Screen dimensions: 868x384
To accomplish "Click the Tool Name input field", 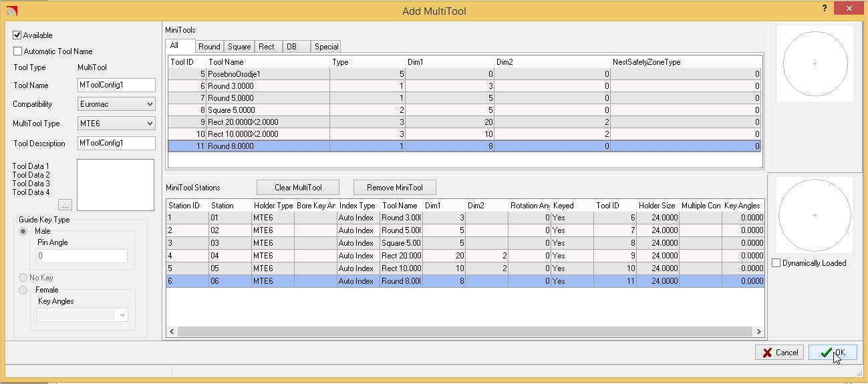I will (116, 85).
